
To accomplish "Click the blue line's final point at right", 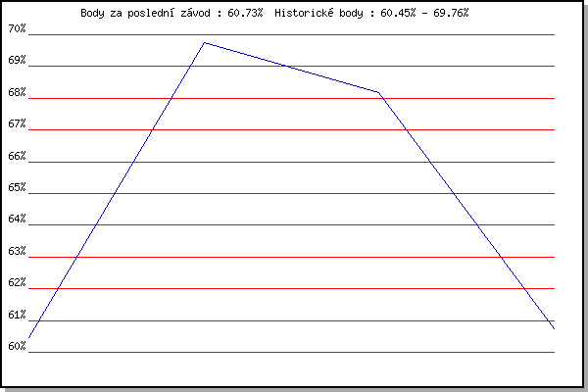I will pyautogui.click(x=554, y=328).
